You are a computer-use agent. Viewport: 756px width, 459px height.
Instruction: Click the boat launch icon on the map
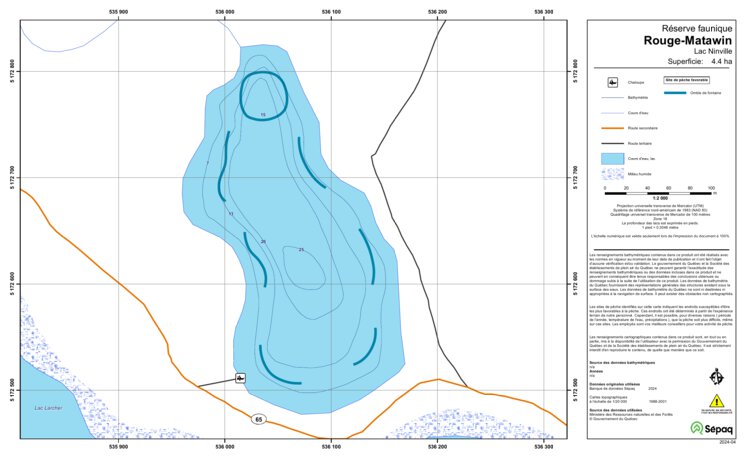tap(240, 378)
